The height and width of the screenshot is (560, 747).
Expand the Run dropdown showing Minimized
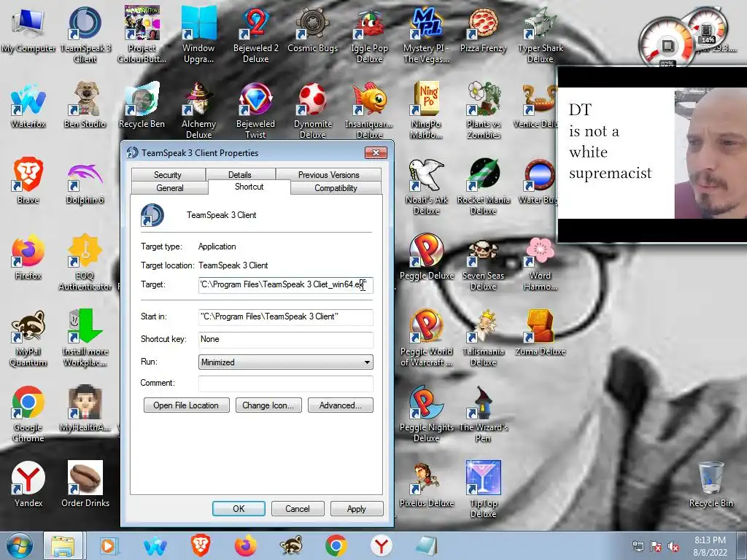(x=285, y=362)
